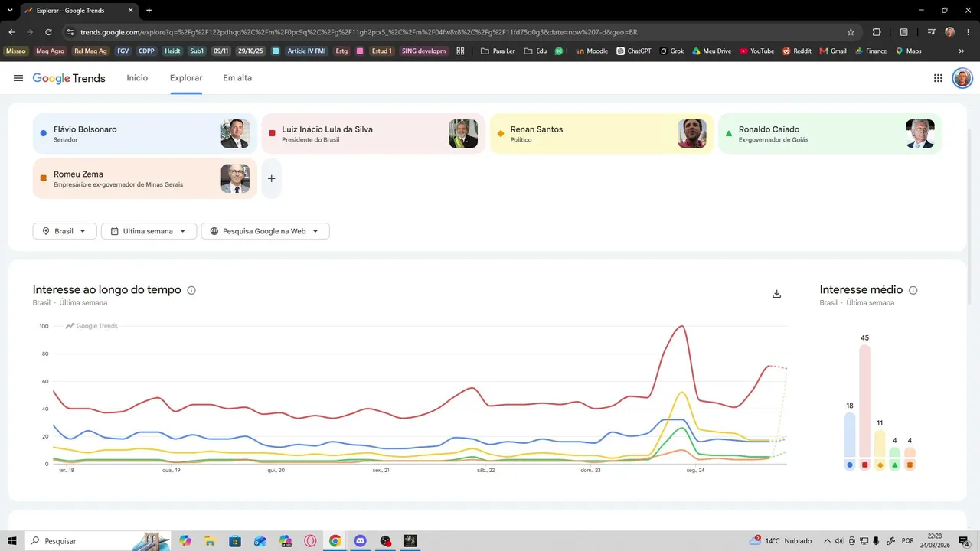
Task: View site information icon in address bar
Action: pos(70,32)
